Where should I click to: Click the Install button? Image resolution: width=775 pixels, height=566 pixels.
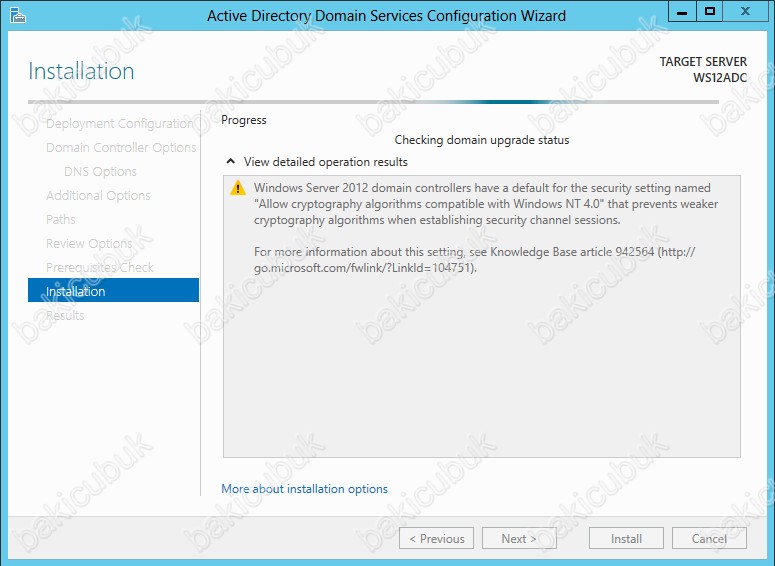626,538
